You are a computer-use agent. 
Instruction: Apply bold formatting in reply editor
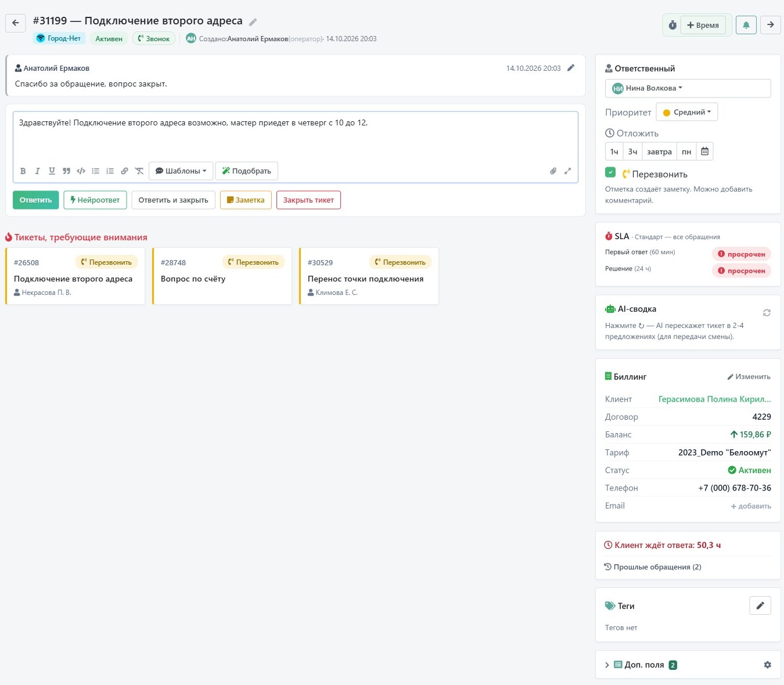23,171
